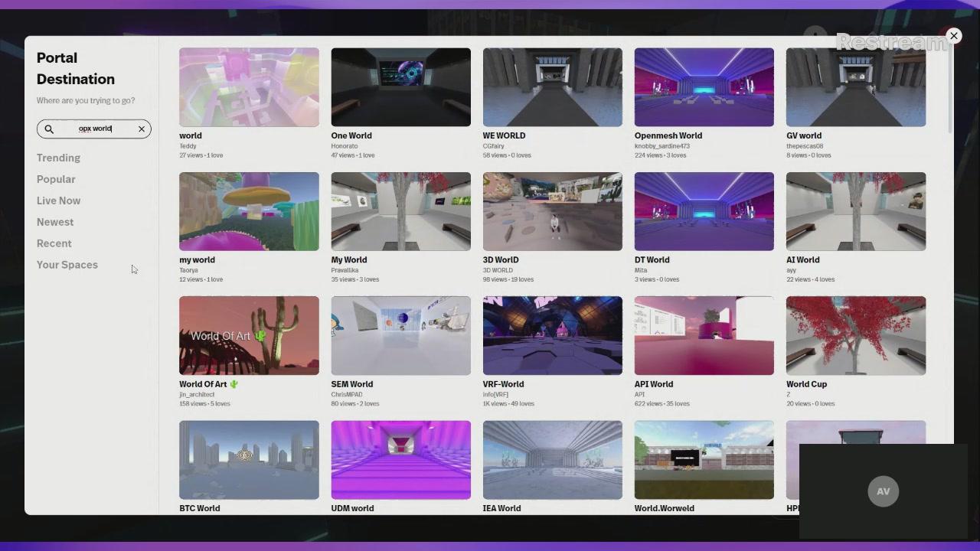Pick the VRF-World space thumbnail
The height and width of the screenshot is (551, 980).
[552, 335]
